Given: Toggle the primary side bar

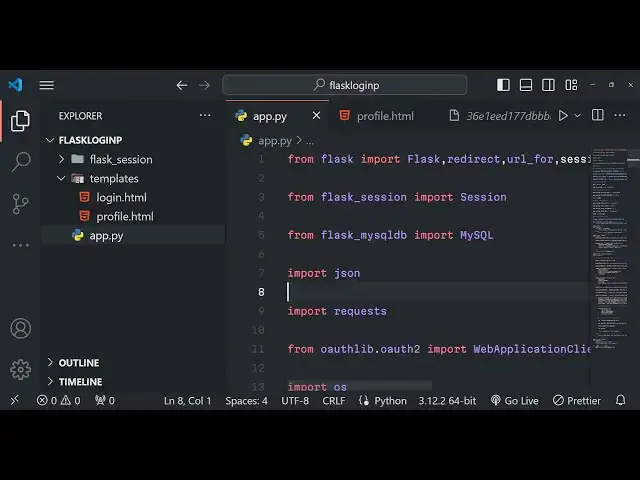Looking at the screenshot, I should point(503,85).
